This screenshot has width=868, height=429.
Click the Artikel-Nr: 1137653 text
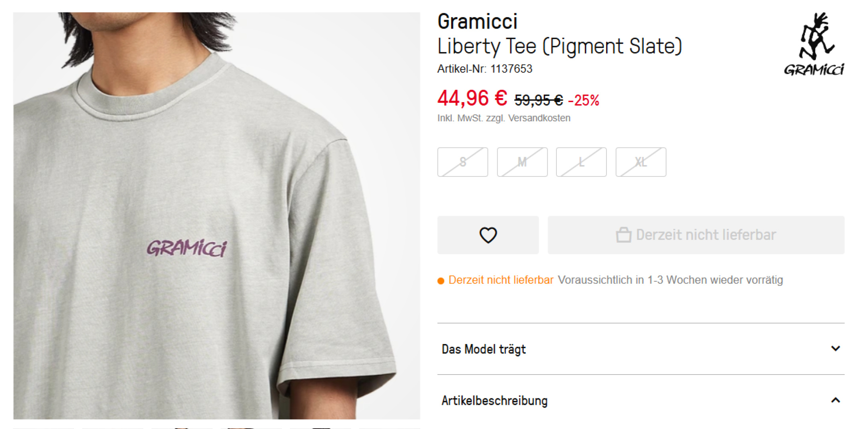[485, 69]
